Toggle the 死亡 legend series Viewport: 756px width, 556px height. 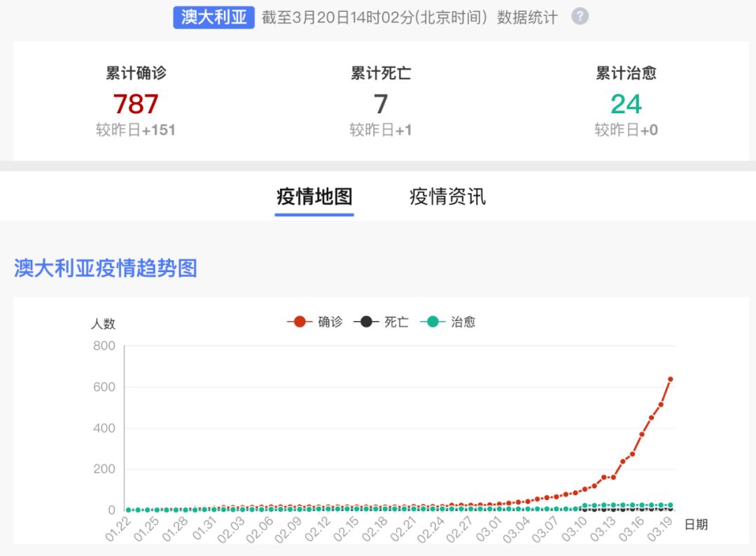[x=381, y=322]
